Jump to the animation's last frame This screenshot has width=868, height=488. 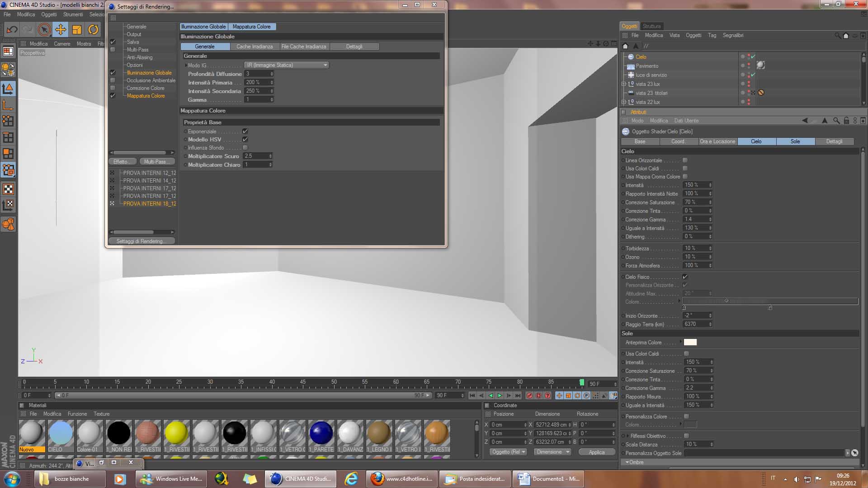coord(518,395)
